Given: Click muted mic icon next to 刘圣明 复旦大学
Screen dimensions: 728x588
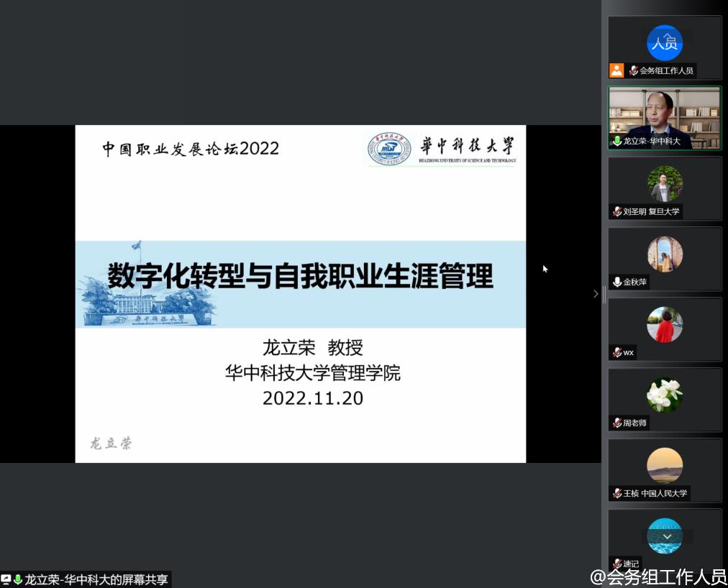Looking at the screenshot, I should (617, 211).
